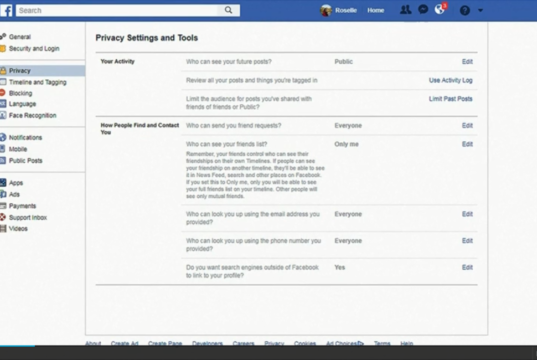Open Timeline and Tagging settings
This screenshot has height=360, width=537.
point(38,82)
